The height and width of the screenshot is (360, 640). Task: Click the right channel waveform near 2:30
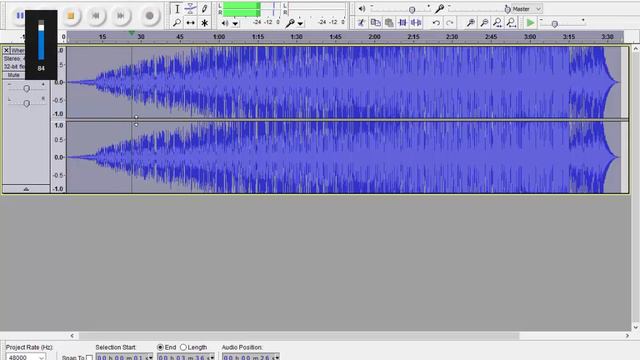(452, 157)
